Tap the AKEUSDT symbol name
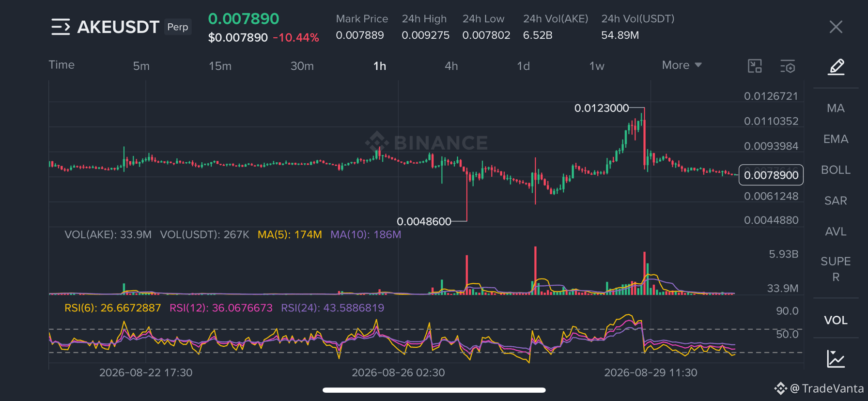868x401 pixels. (118, 27)
